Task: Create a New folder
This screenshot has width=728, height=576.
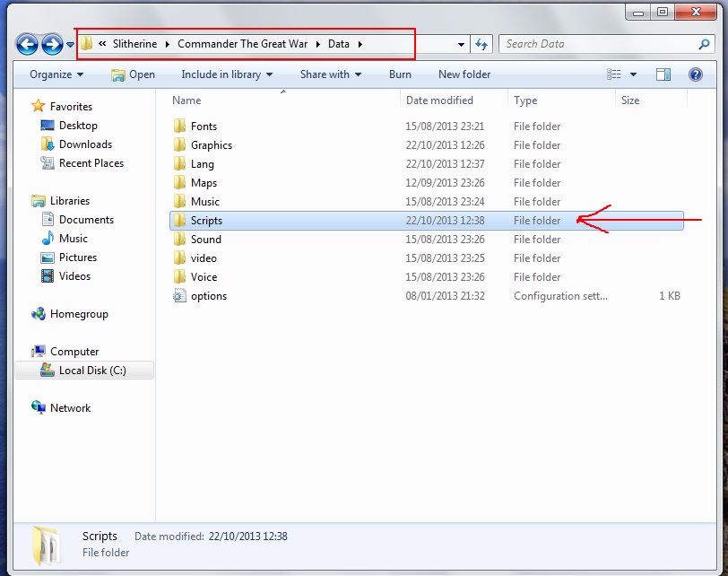Action: (464, 74)
